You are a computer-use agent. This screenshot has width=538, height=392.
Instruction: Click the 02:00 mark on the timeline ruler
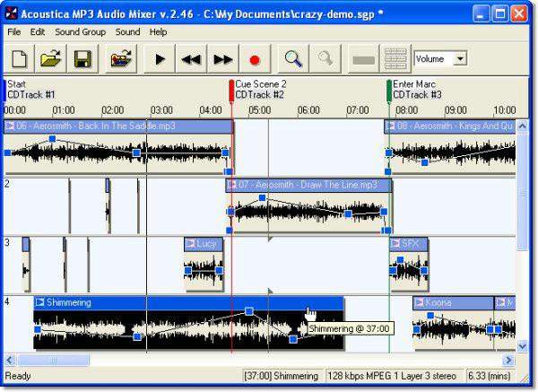[113, 110]
